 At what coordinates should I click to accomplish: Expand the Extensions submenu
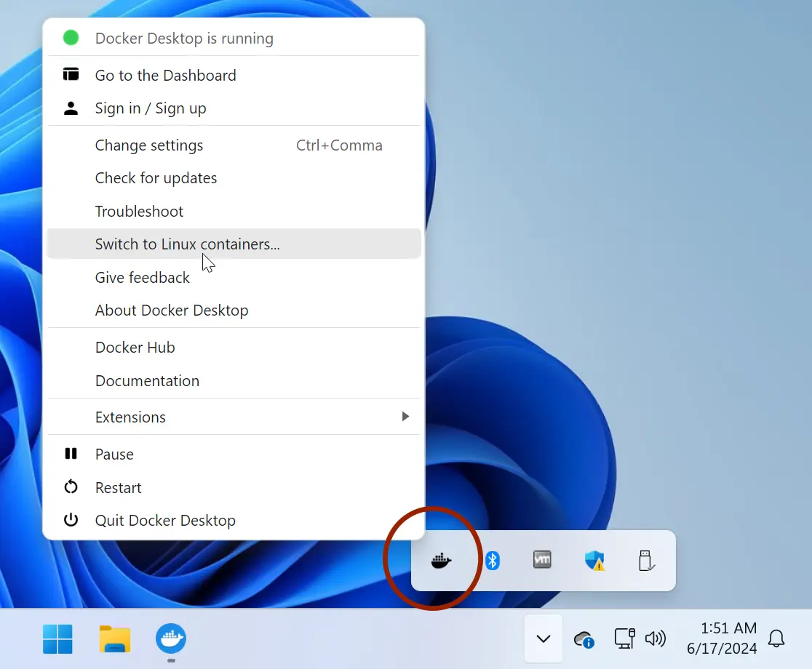pos(234,417)
